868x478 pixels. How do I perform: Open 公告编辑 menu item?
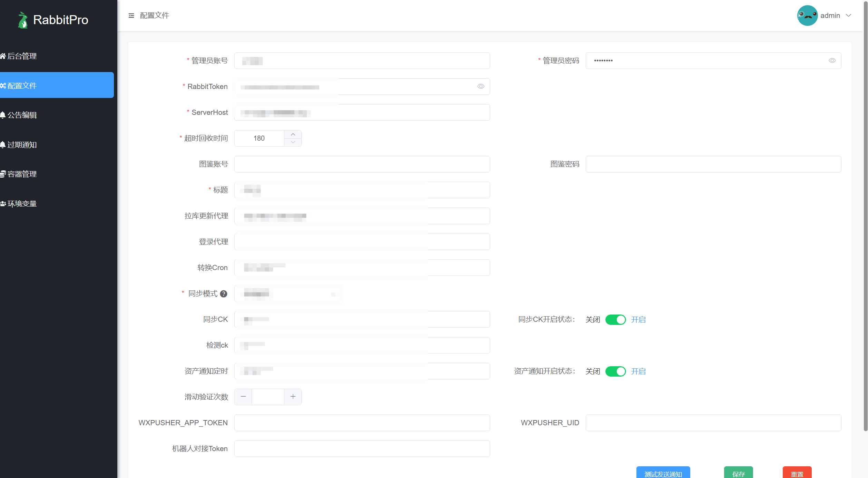57,115
